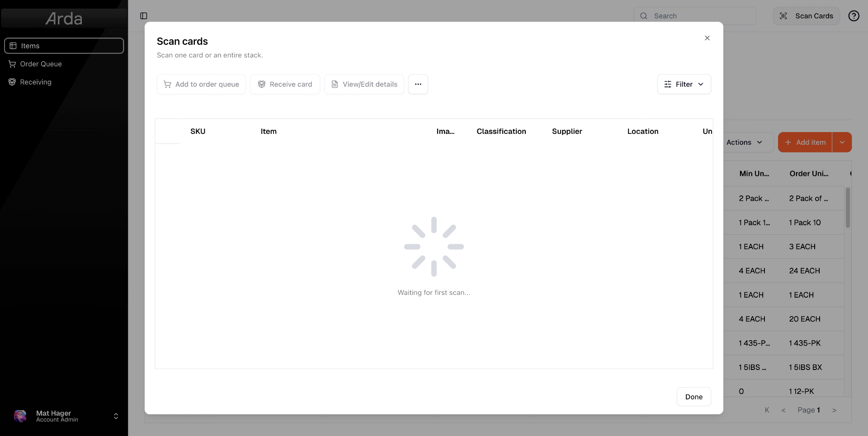Click the Classification column header
Image resolution: width=868 pixels, height=436 pixels.
[x=501, y=131]
